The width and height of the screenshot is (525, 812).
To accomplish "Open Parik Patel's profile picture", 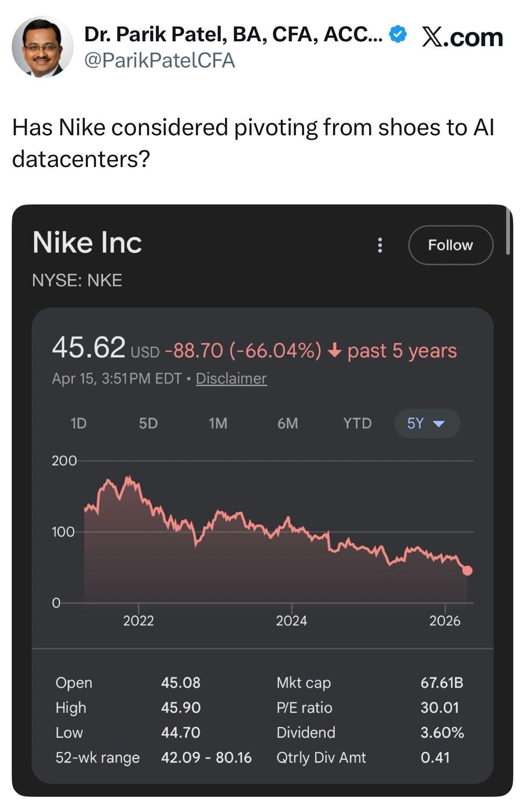I will click(42, 47).
